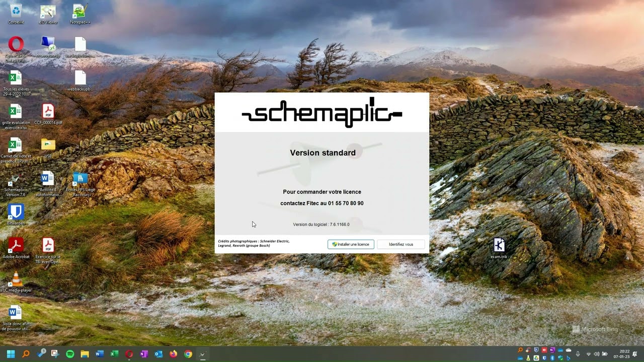Open the notification bell in tray
This screenshot has height=362, width=644.
coord(634,354)
